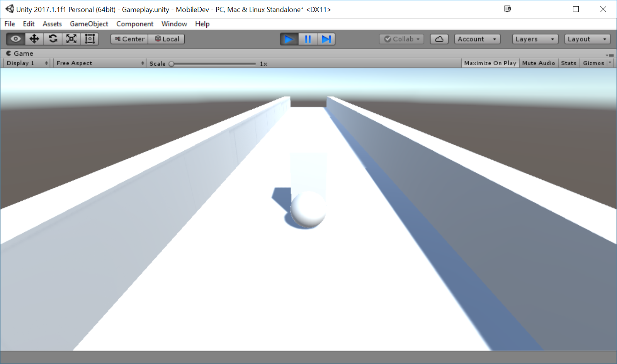Select the Scale tool
This screenshot has height=364, width=617.
tap(71, 39)
